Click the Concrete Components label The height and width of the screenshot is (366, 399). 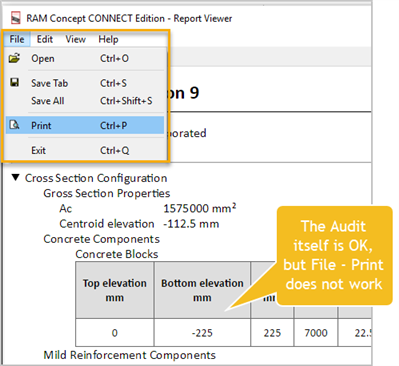[x=101, y=239]
